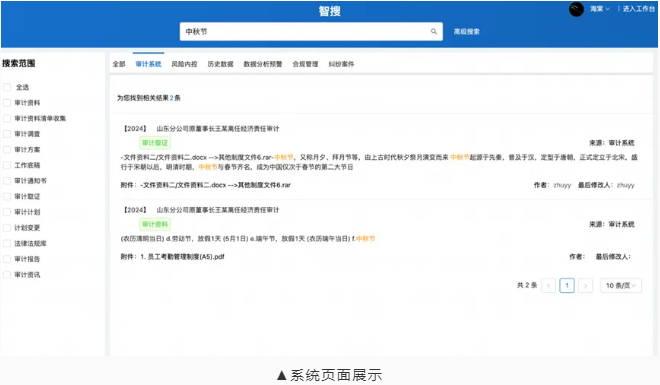This screenshot has width=660, height=385.
Task: Open the 数据分析预警 tab
Action: coord(263,64)
